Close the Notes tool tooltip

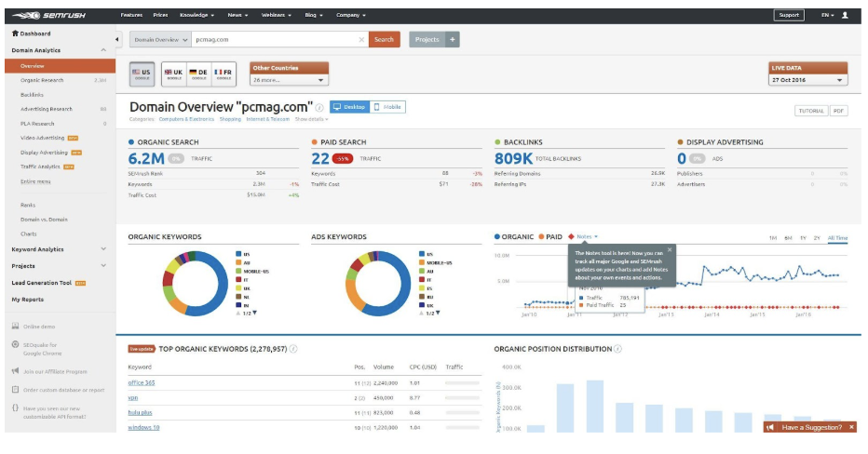tap(669, 249)
